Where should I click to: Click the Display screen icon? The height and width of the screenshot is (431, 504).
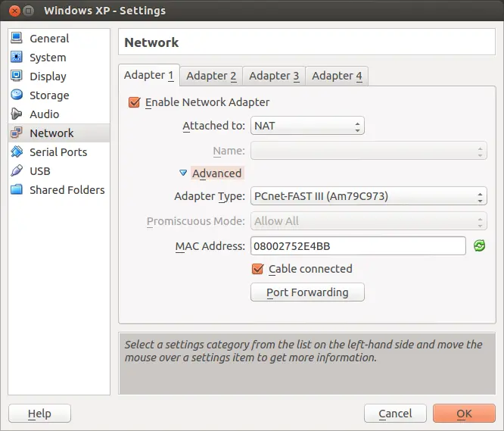(x=17, y=76)
